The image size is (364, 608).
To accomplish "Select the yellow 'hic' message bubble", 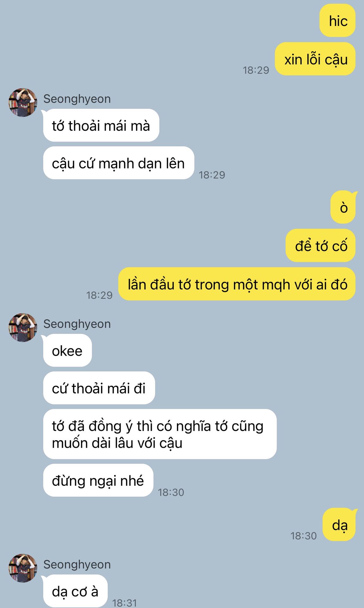I will pos(337,21).
